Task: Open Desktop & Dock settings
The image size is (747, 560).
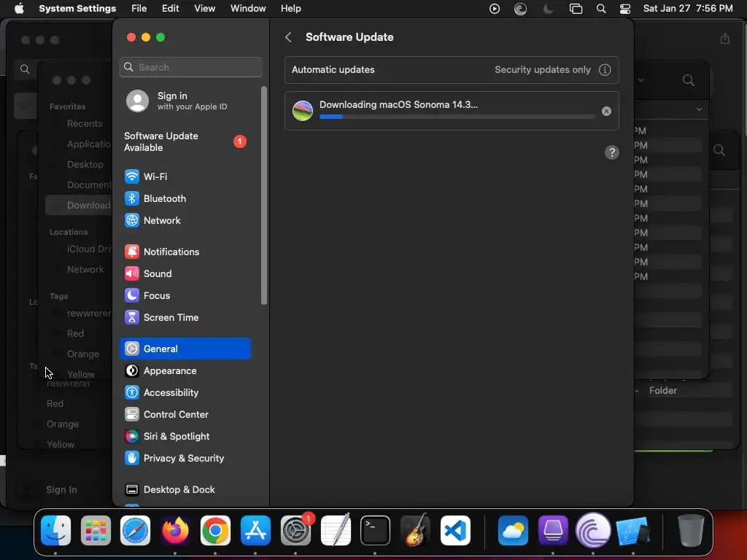Action: tap(185, 489)
